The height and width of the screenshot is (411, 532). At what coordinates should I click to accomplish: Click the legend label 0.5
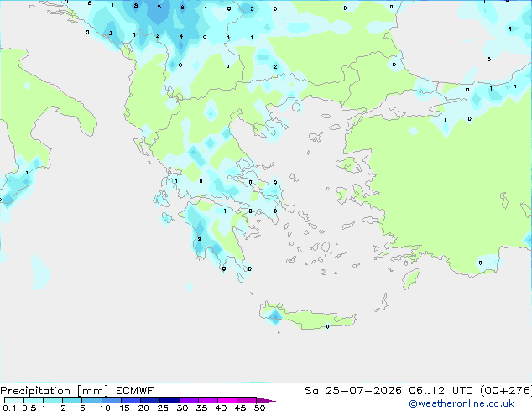[x=29, y=408]
